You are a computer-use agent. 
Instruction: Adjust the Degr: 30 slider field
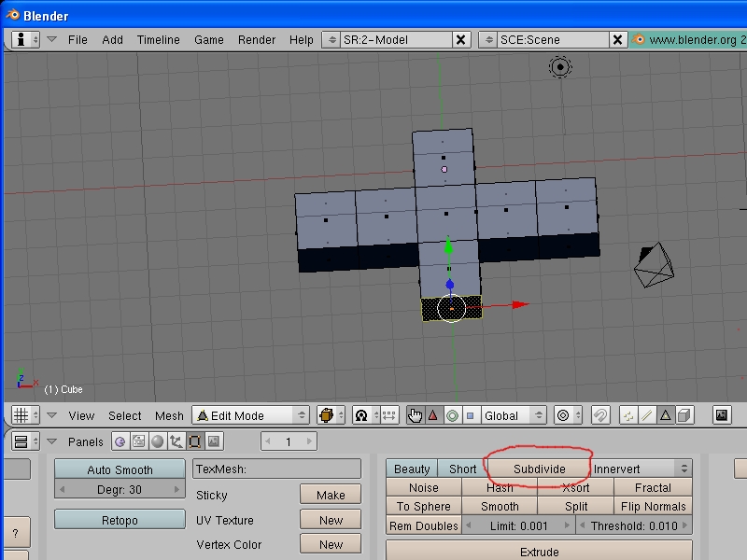pos(120,489)
